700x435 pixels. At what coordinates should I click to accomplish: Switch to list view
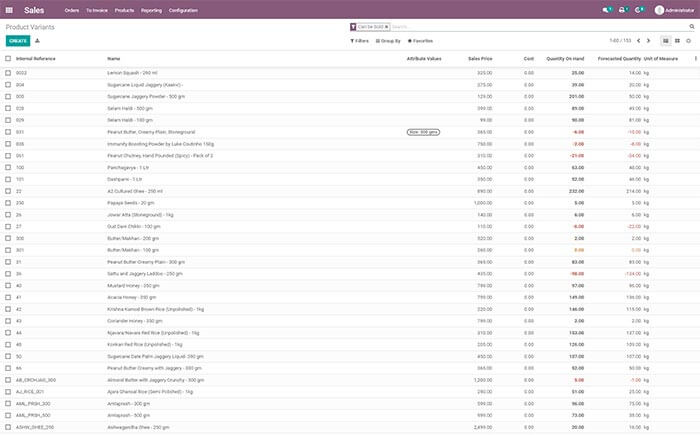click(666, 41)
